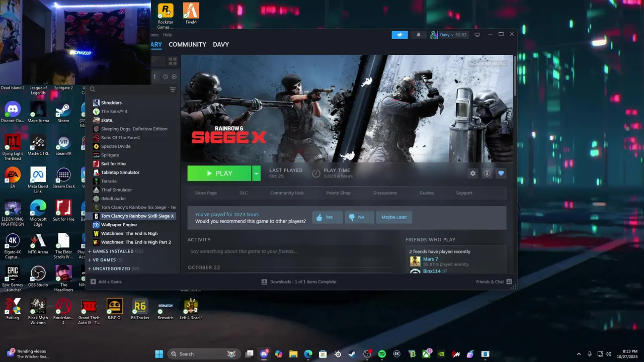Click the game page vertical scrollbar
This screenshot has width=644, height=362.
point(515,75)
